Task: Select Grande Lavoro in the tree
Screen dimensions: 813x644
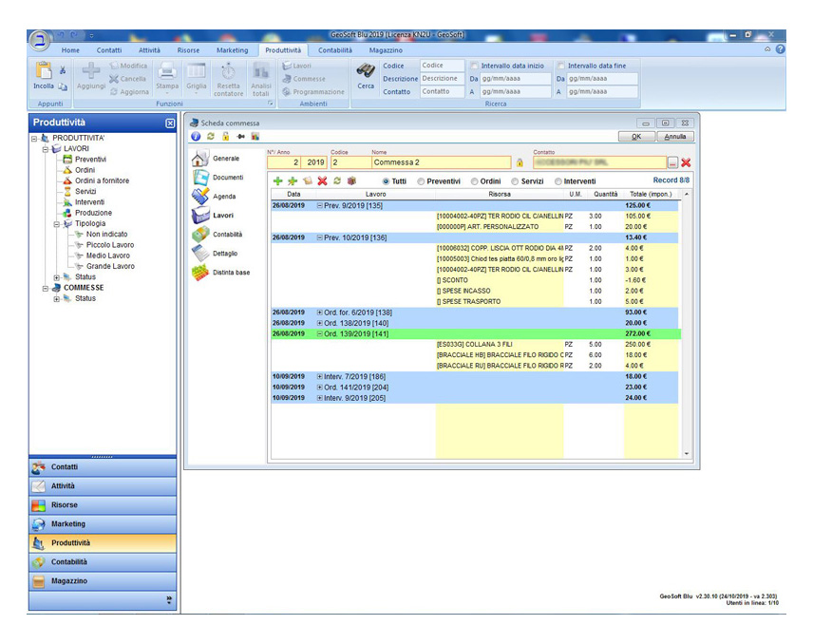Action: [x=110, y=267]
